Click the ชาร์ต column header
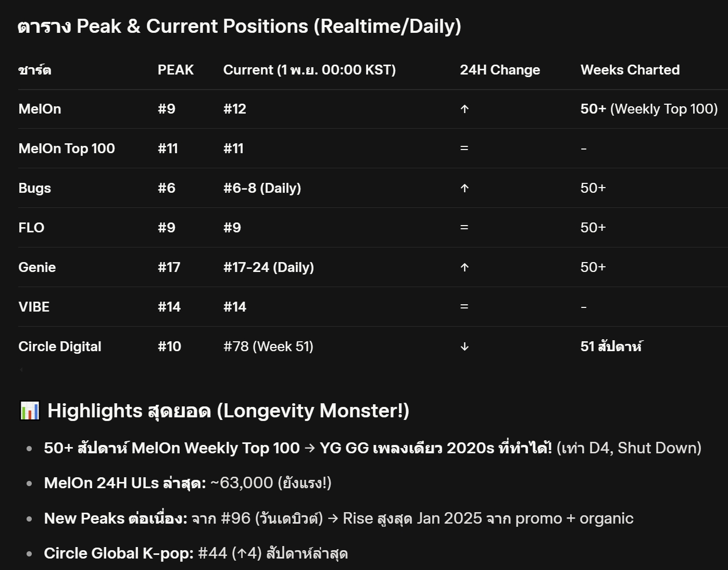This screenshot has width=728, height=570. (35, 70)
